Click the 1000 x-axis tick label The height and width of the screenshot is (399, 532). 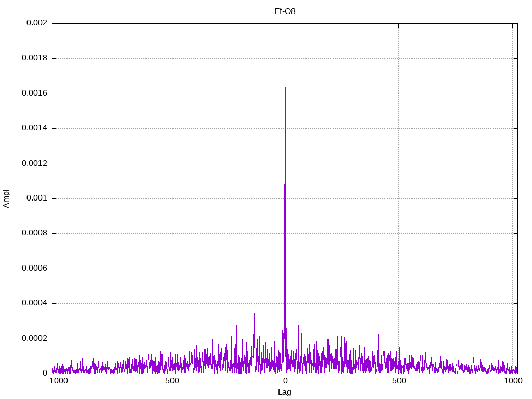pos(512,381)
